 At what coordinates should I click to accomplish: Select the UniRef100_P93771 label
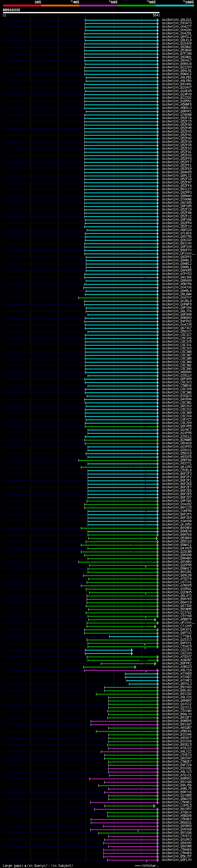[176, 464]
